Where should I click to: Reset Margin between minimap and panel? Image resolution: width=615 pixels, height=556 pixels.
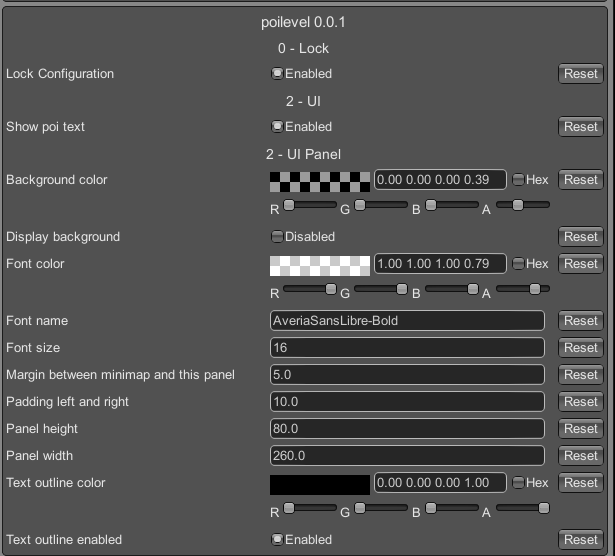click(x=580, y=375)
